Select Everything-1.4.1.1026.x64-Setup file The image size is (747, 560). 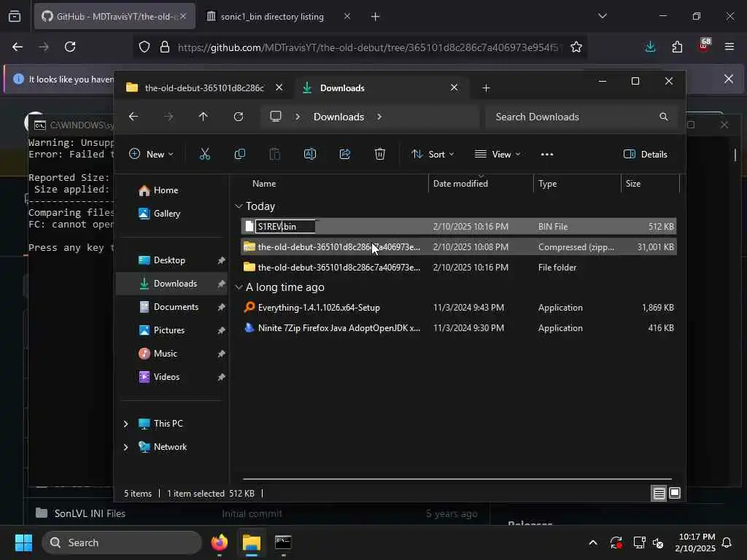point(458,307)
